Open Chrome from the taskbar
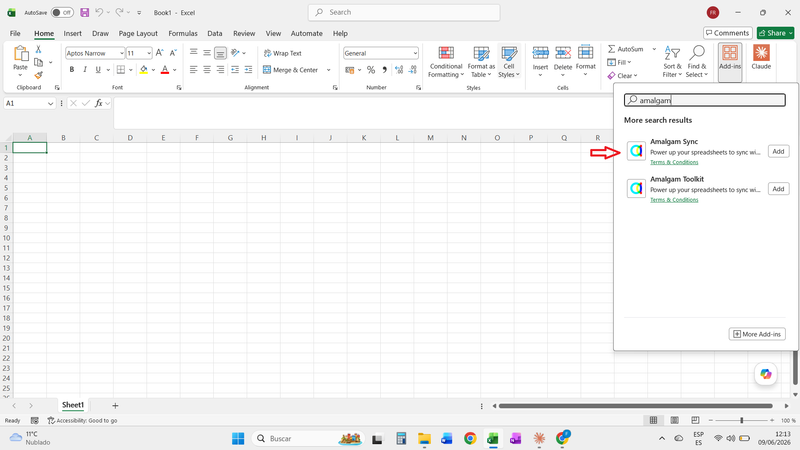800x450 pixels. click(470, 438)
